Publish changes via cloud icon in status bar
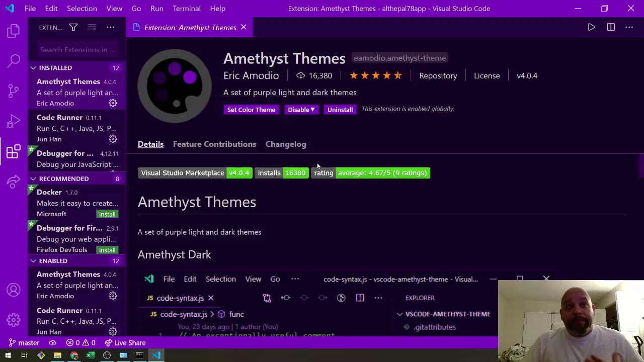The image size is (644, 362). (52, 343)
